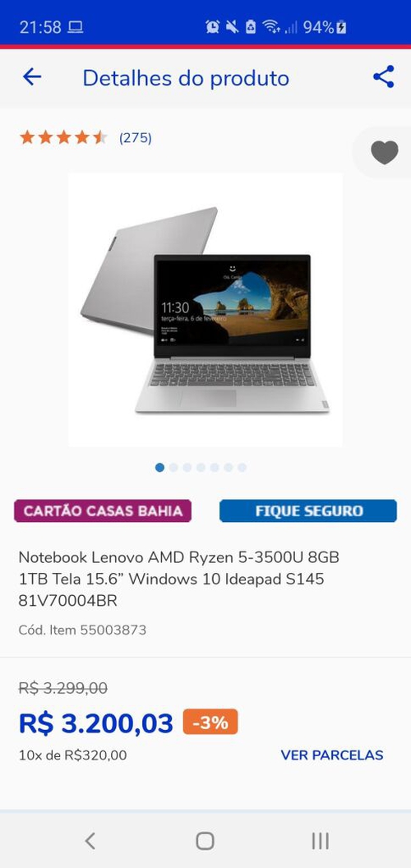Expand Ver Parcelas installment options
This screenshot has width=411, height=868.
[332, 755]
